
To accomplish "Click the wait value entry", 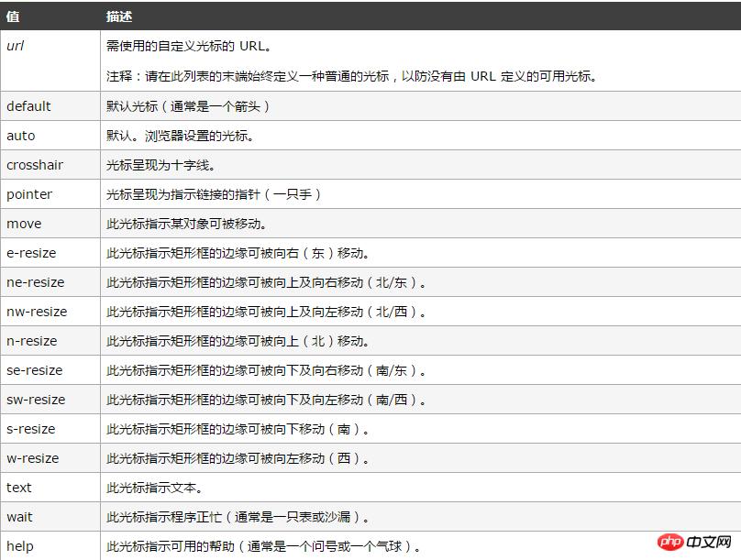I will click(20, 516).
